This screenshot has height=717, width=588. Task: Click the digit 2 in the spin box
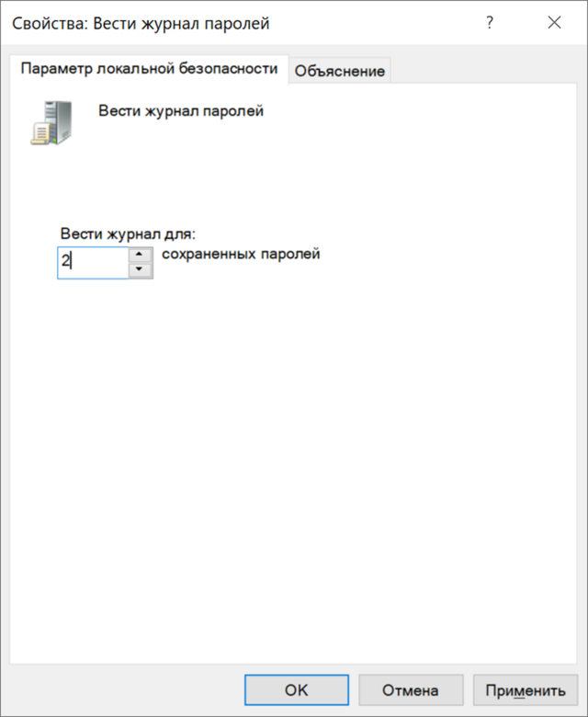(66, 262)
